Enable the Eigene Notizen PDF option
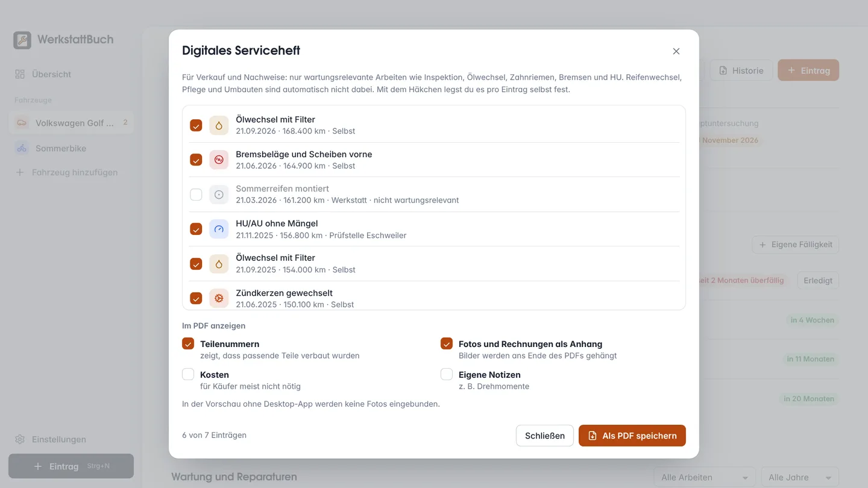The image size is (868, 488). coord(447,374)
